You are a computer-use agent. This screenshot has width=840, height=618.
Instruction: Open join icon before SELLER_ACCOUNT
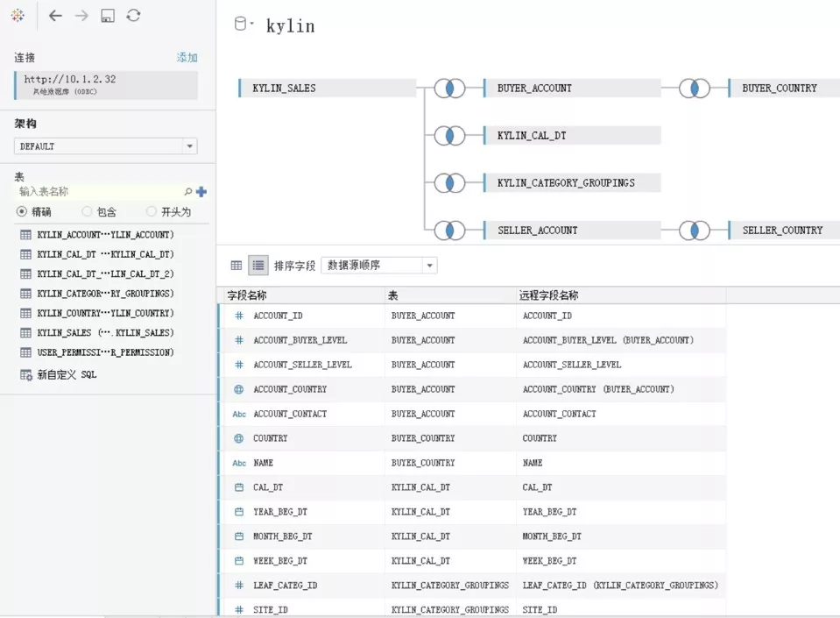pos(449,231)
